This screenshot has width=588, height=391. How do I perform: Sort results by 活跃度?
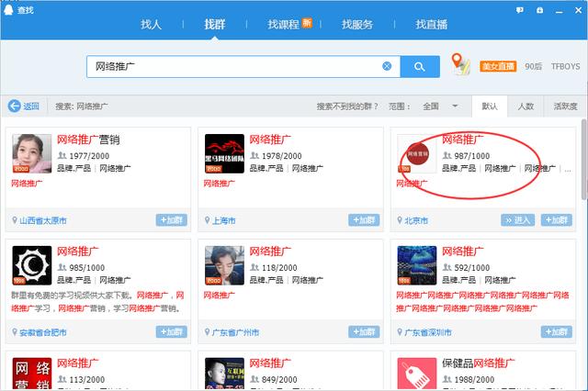coord(565,106)
